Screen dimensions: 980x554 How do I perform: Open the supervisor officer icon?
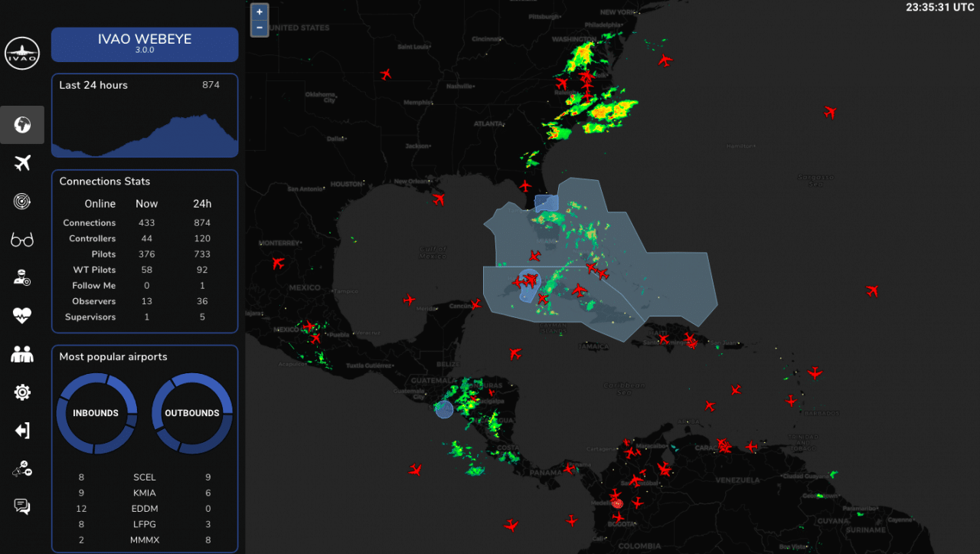click(22, 277)
